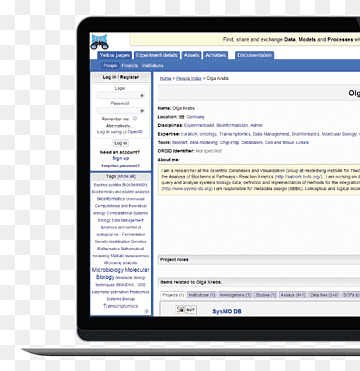Click the icon inside the Password field
The width and height of the screenshot is (360, 371).
pos(142,111)
